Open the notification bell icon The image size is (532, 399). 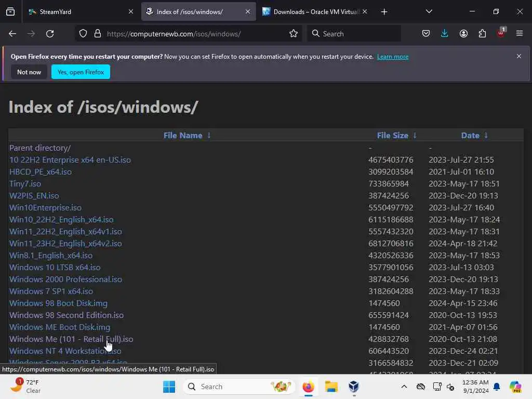pyautogui.click(x=497, y=387)
